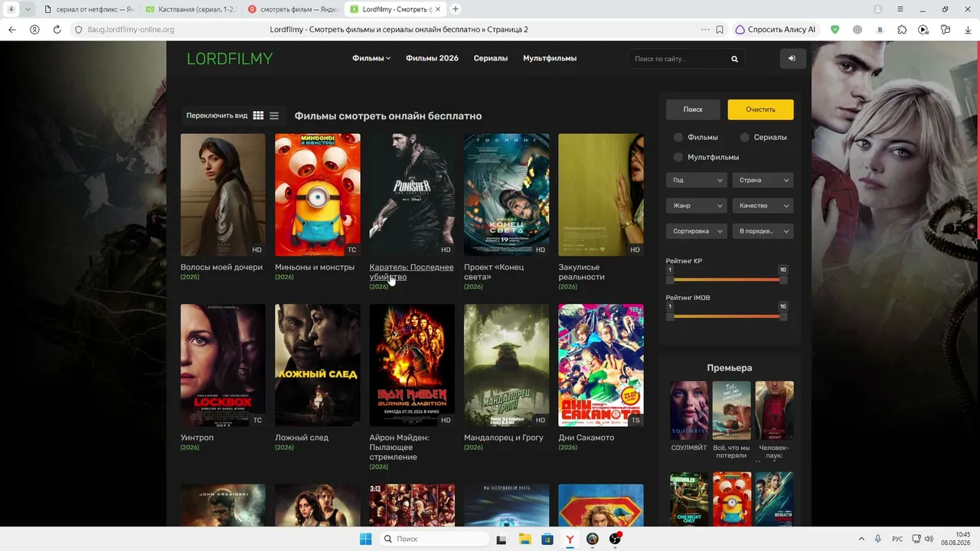The image size is (980, 551).
Task: Open Yandex Browser taskbar icon
Action: [570, 539]
